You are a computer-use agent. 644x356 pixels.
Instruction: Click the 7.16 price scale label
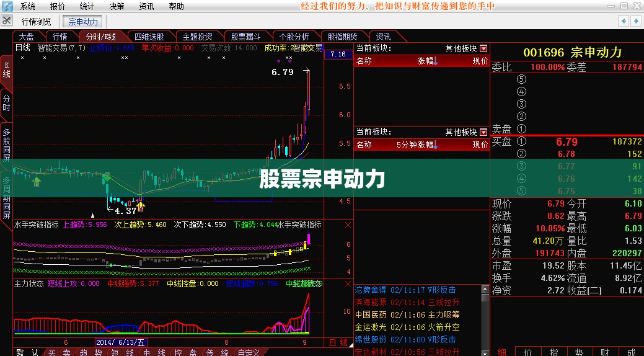click(338, 54)
